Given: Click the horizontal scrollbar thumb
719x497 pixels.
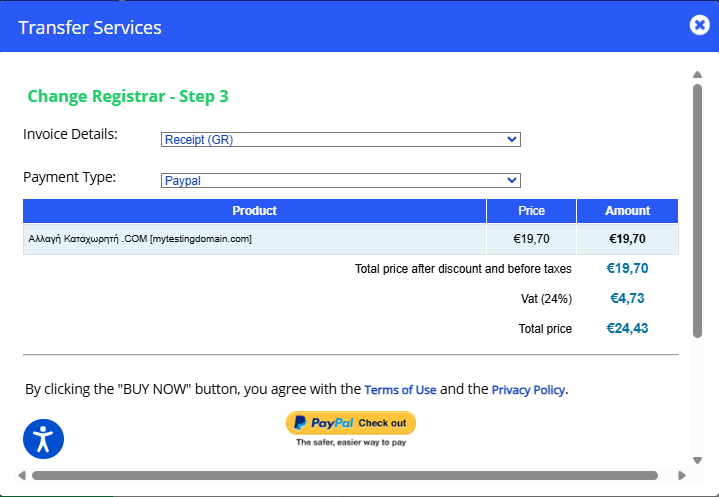Looking at the screenshot, I should point(344,475).
